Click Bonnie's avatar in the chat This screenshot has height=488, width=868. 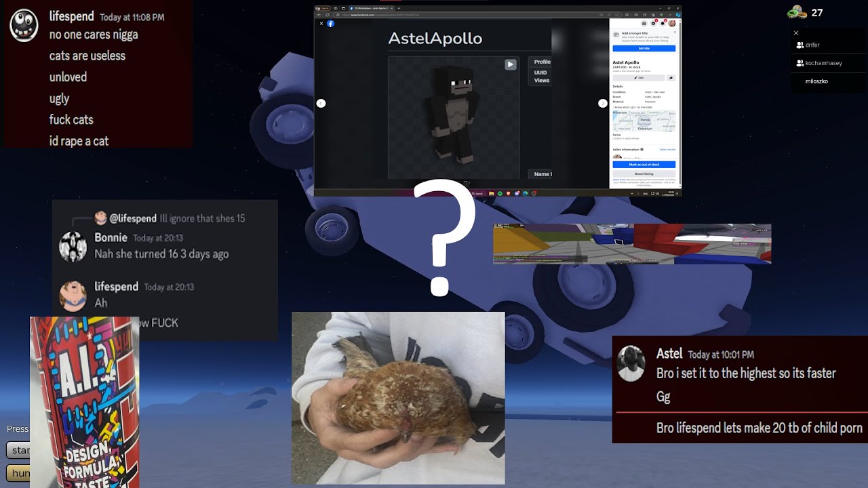click(73, 246)
